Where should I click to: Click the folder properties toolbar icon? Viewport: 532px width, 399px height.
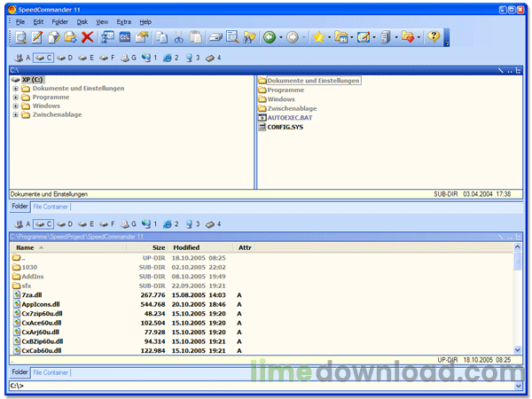(142, 37)
